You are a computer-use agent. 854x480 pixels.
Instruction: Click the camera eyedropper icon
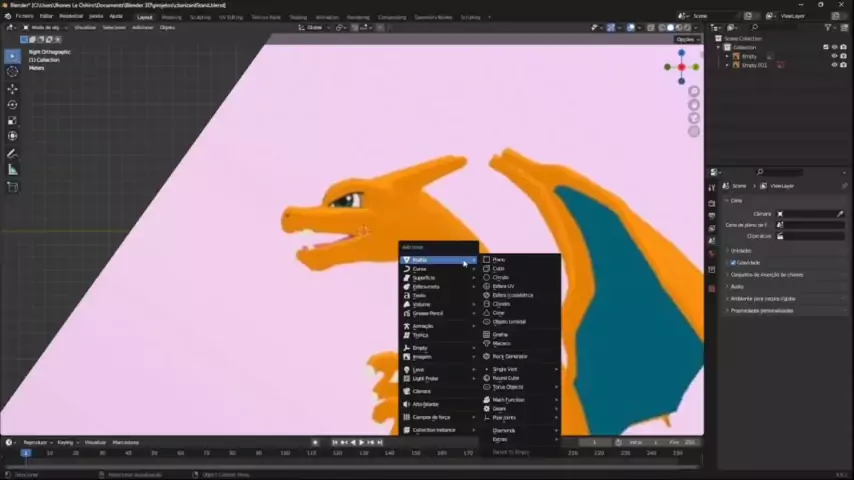click(x=840, y=214)
